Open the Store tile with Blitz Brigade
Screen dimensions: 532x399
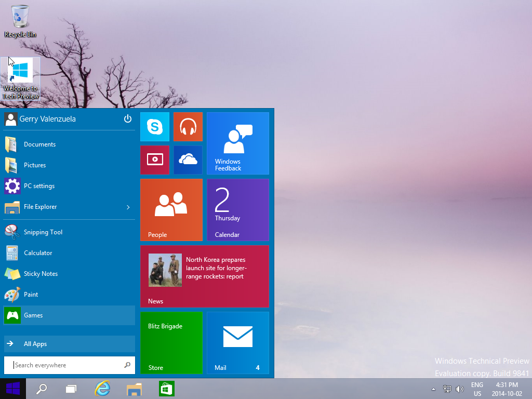point(171,343)
